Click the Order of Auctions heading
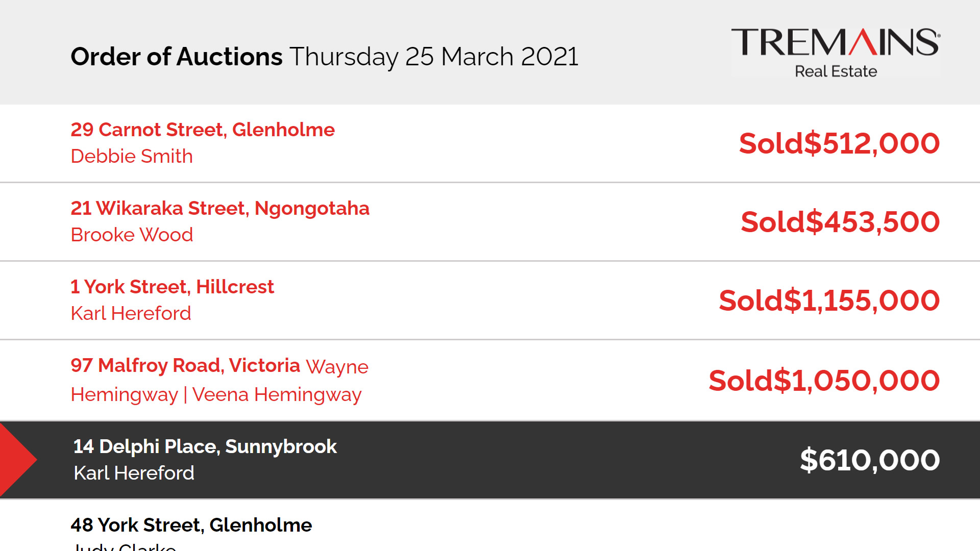 (176, 56)
